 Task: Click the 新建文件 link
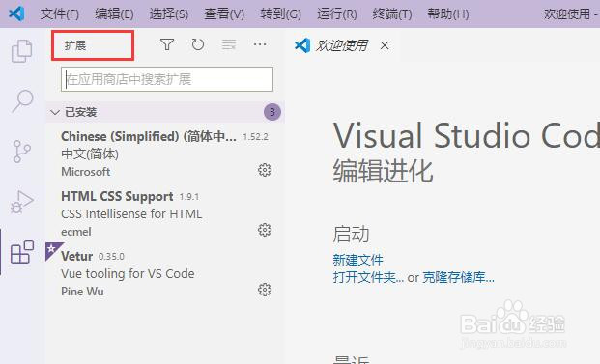(x=357, y=260)
